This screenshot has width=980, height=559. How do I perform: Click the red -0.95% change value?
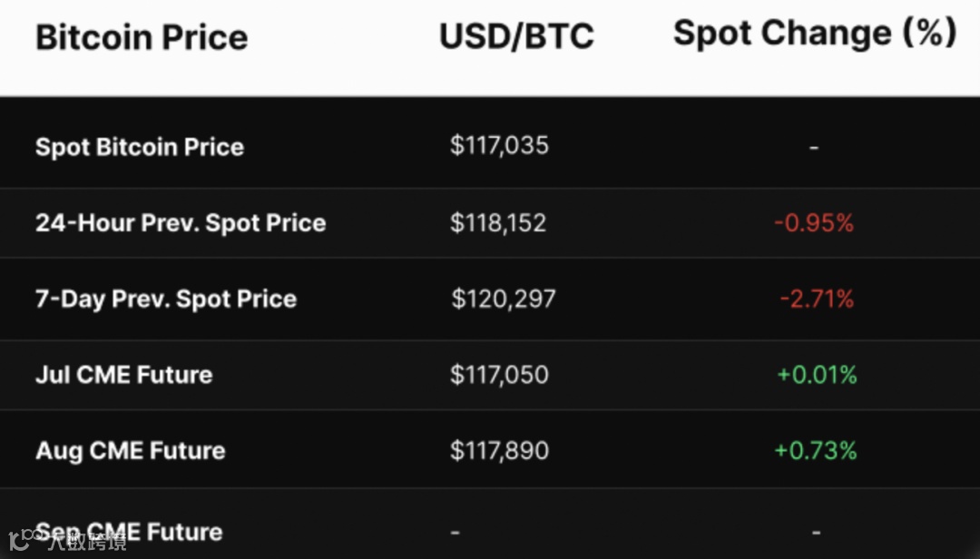click(814, 223)
